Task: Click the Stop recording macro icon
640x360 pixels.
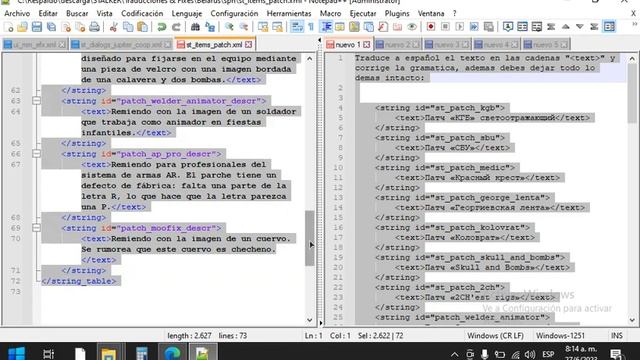Action: click(445, 27)
